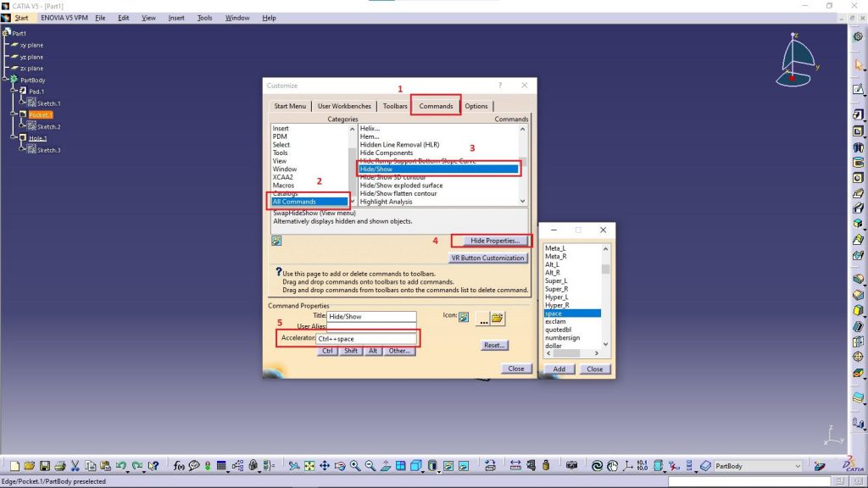868x488 pixels.
Task: Open the File menu
Action: [100, 18]
